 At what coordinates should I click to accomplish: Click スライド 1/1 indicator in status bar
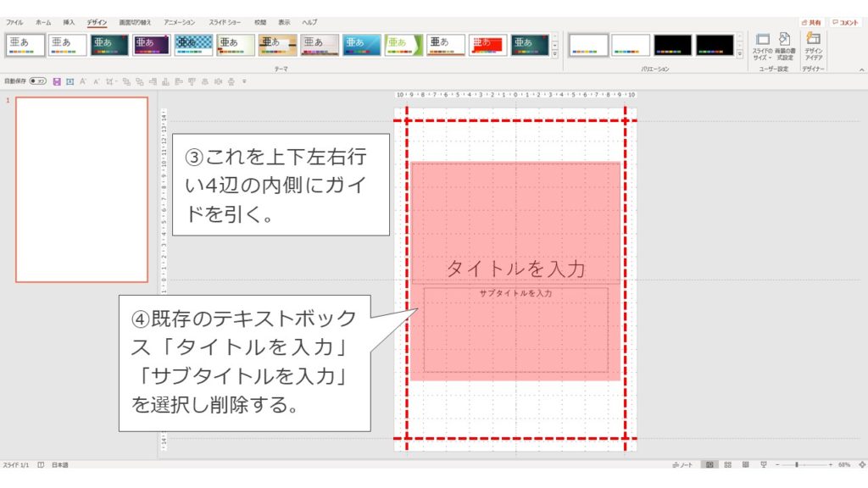(x=16, y=465)
